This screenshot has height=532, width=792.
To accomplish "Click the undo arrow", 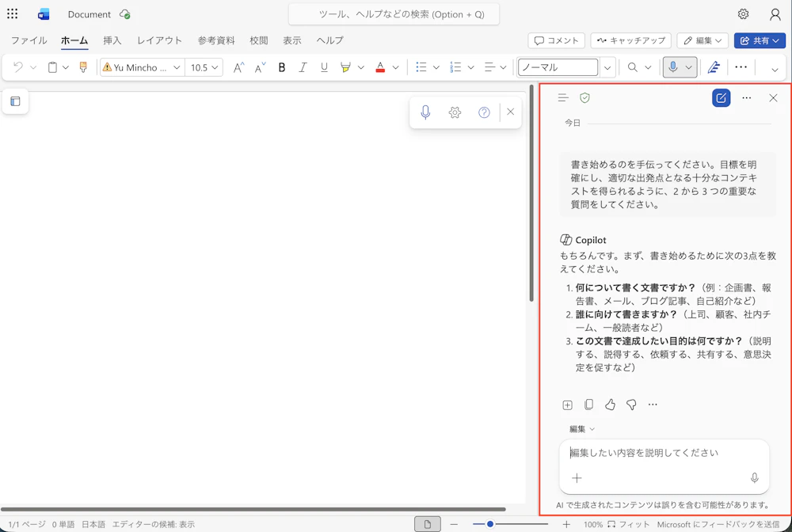I will (x=18, y=66).
